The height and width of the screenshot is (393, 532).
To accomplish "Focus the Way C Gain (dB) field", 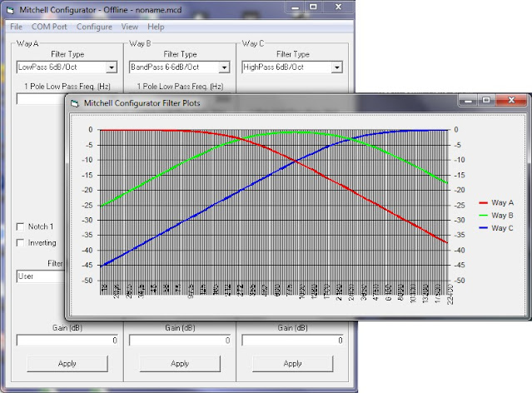I will coord(292,341).
